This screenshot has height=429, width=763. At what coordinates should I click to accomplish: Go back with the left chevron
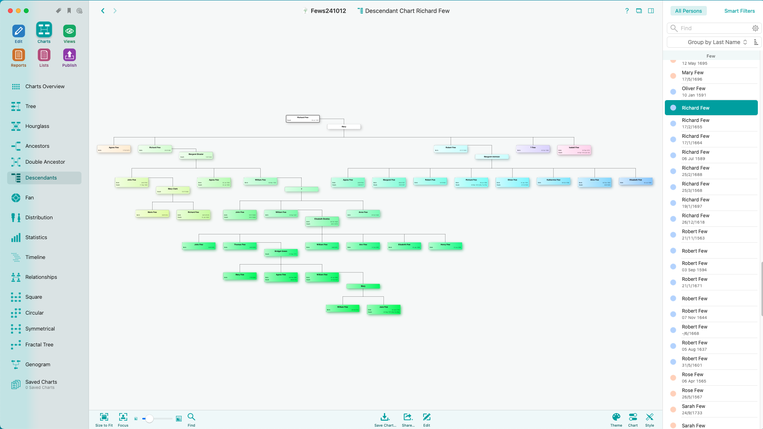[103, 11]
